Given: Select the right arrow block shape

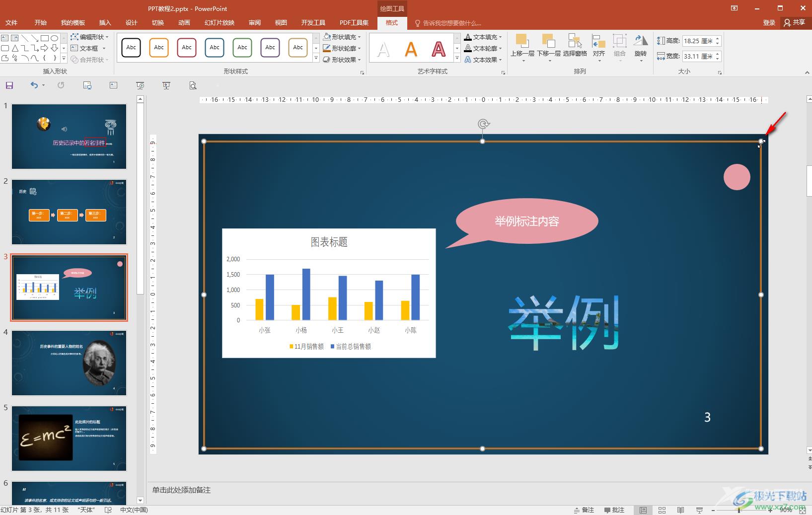Looking at the screenshot, I should tap(45, 48).
